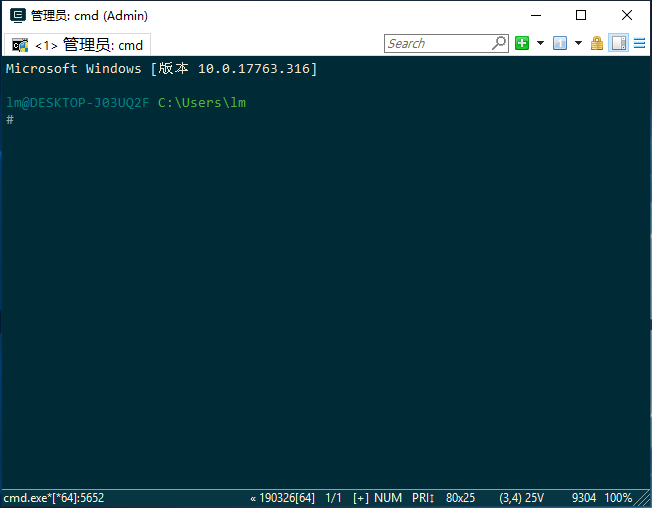Toggle the alternative mode panel icon
This screenshot has width=652, height=508.
(x=618, y=43)
